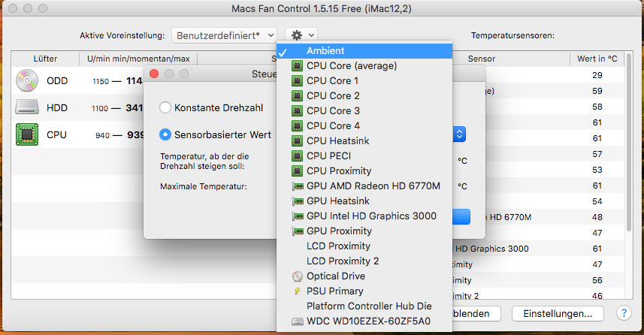This screenshot has width=644, height=335.
Task: Click CPU Core (average) chip icon
Action: (x=297, y=65)
